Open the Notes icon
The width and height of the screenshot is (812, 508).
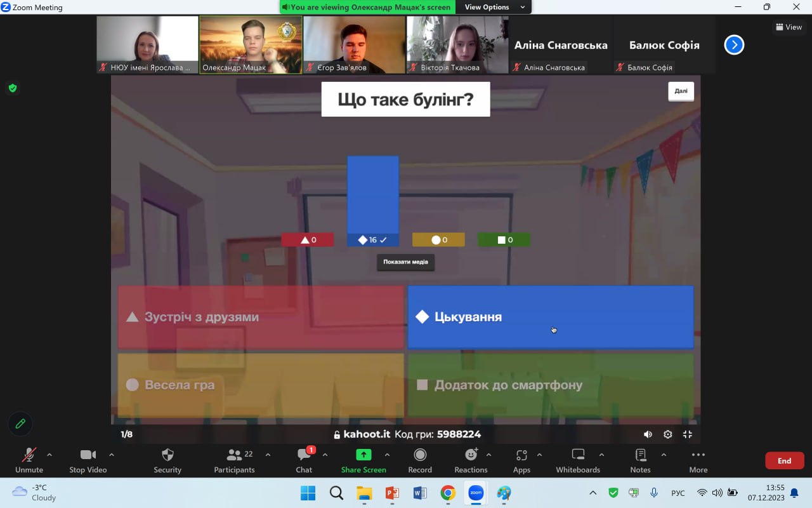[640, 455]
